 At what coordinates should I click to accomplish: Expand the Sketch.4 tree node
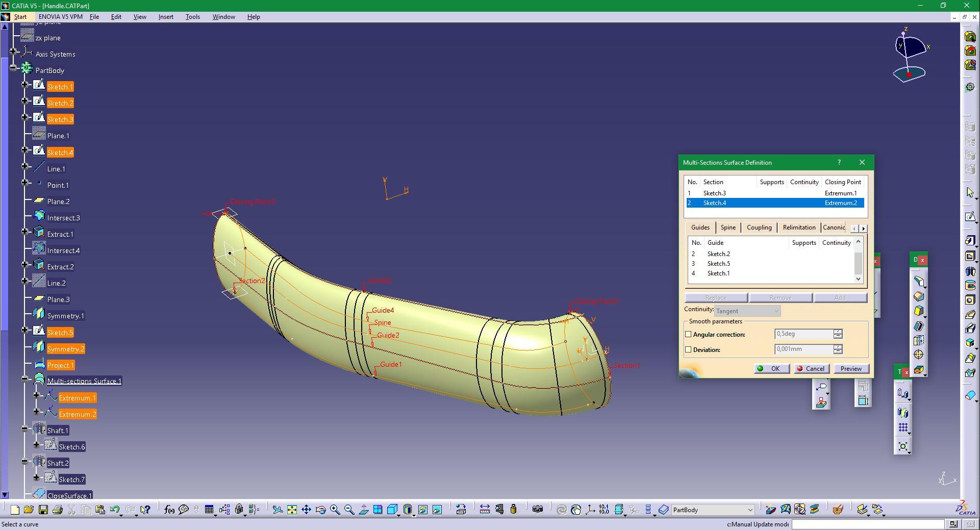tap(24, 150)
